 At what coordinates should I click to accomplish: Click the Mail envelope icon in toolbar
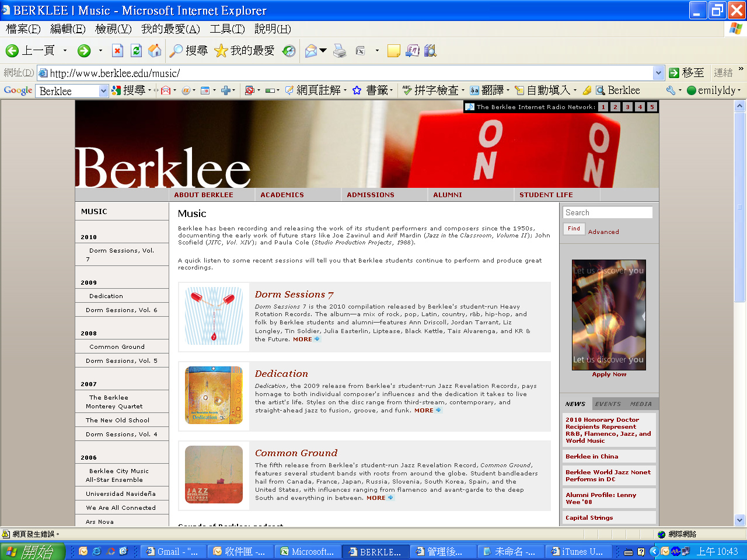pos(311,51)
